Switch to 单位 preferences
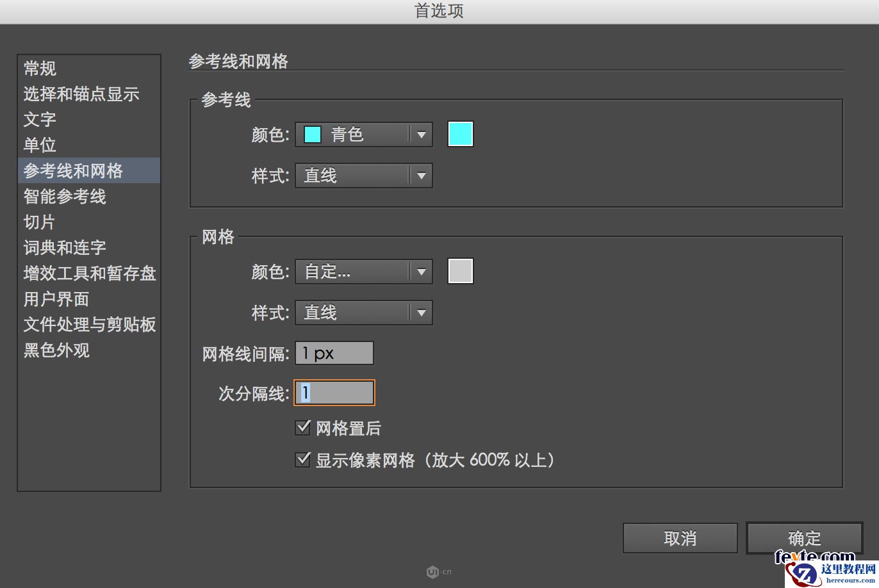The image size is (879, 588). coord(40,145)
